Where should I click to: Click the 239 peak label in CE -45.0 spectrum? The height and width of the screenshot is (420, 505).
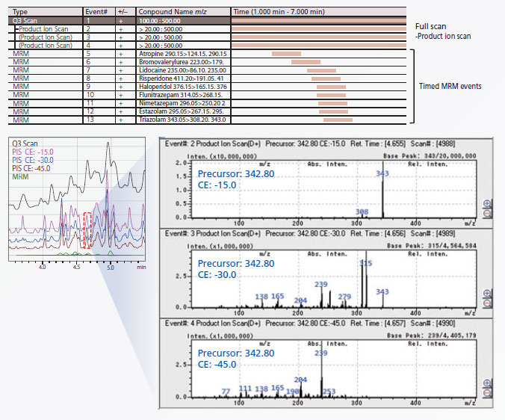(x=321, y=353)
